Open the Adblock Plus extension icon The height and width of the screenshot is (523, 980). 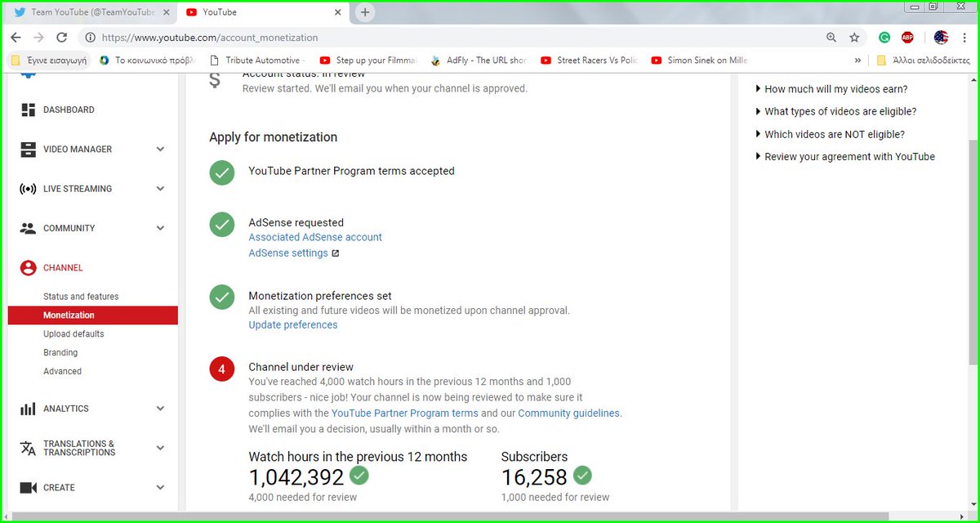[x=907, y=38]
